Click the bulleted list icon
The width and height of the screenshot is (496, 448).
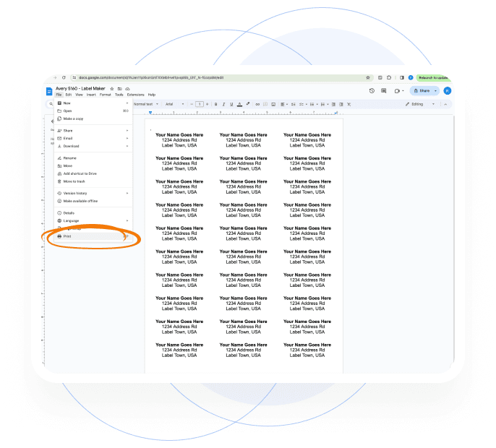tap(313, 104)
